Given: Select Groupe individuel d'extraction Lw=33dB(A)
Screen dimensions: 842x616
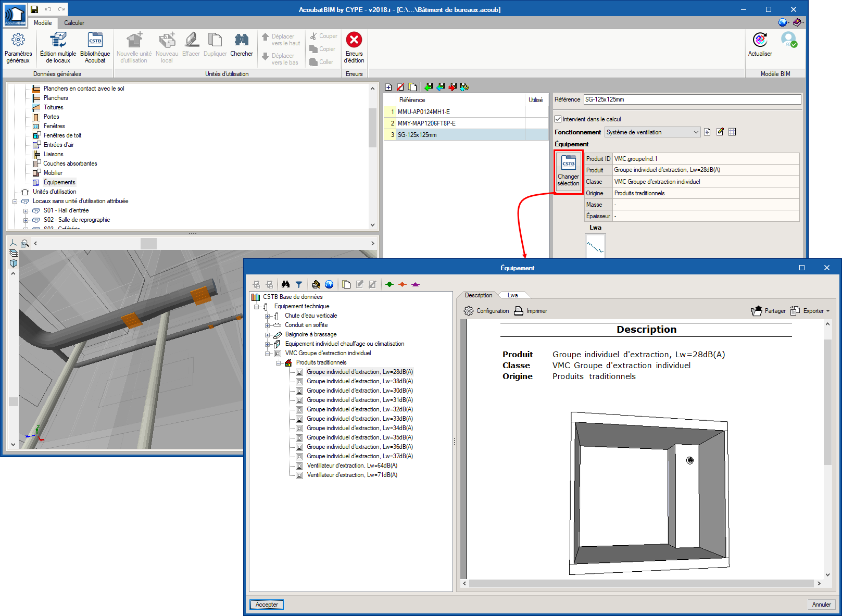Looking at the screenshot, I should coord(360,419).
